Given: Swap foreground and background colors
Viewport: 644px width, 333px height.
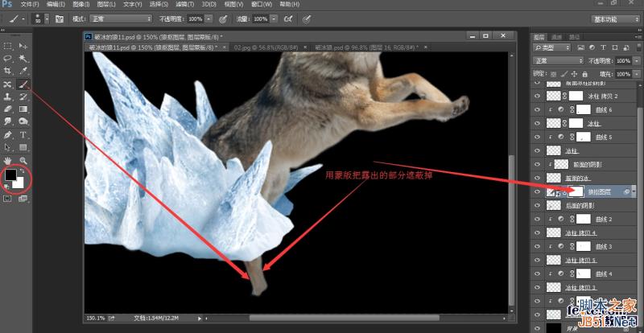Looking at the screenshot, I should tap(23, 171).
